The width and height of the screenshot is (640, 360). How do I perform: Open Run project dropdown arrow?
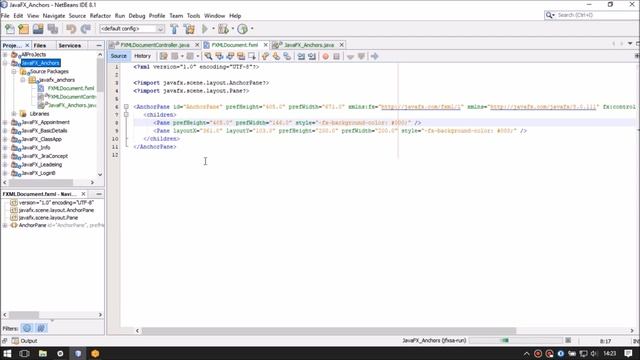(x=213, y=29)
